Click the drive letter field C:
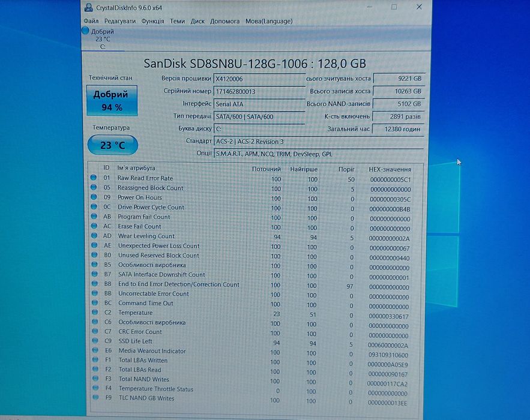Screen dimensions: 530x420 pyautogui.click(x=259, y=129)
